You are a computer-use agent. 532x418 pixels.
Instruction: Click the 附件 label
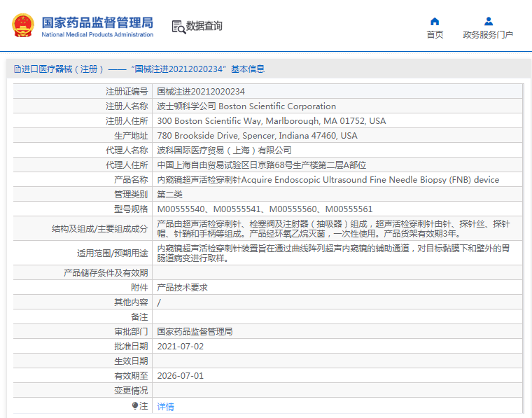[x=139, y=288]
